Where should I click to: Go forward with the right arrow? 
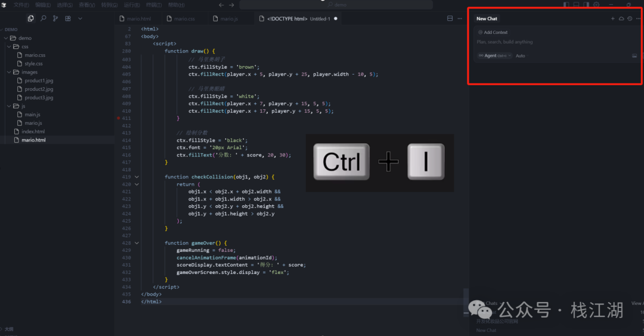(231, 5)
